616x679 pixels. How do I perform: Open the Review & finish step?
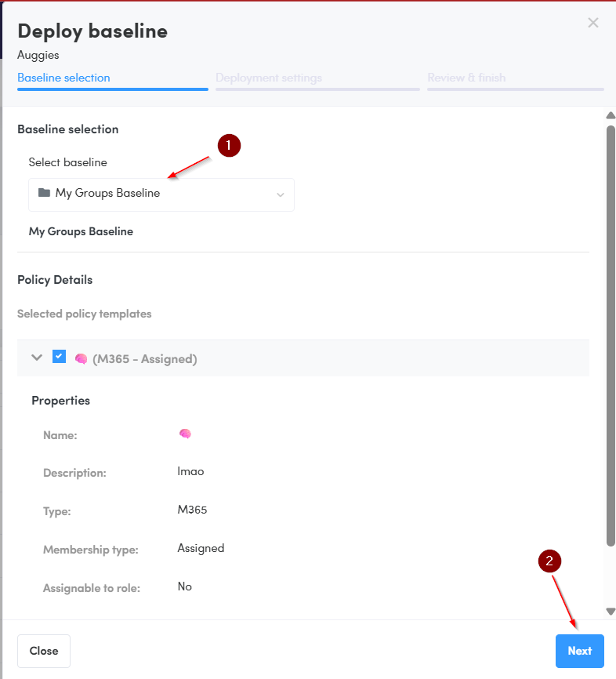(466, 78)
